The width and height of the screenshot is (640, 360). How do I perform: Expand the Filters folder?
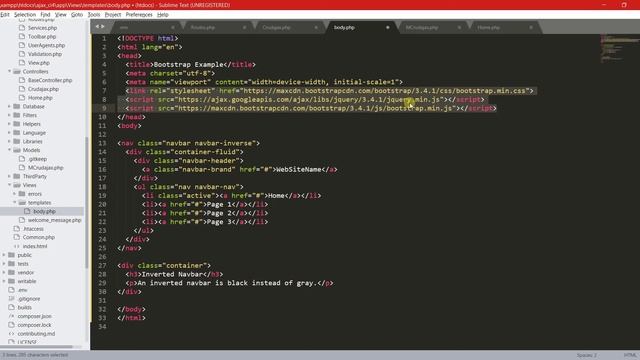(x=9, y=115)
